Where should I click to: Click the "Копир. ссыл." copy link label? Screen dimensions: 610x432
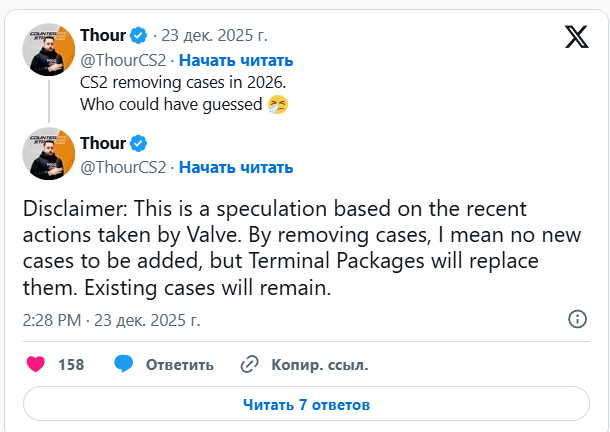pos(320,365)
